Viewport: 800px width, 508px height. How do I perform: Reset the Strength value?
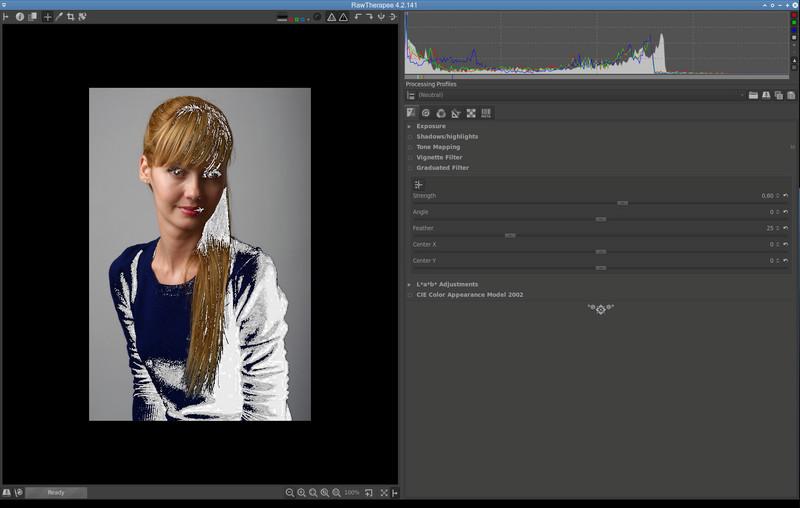pyautogui.click(x=786, y=195)
